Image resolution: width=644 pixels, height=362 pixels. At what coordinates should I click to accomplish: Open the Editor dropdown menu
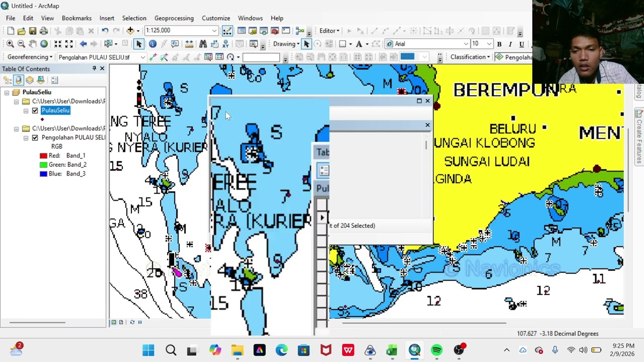point(330,31)
